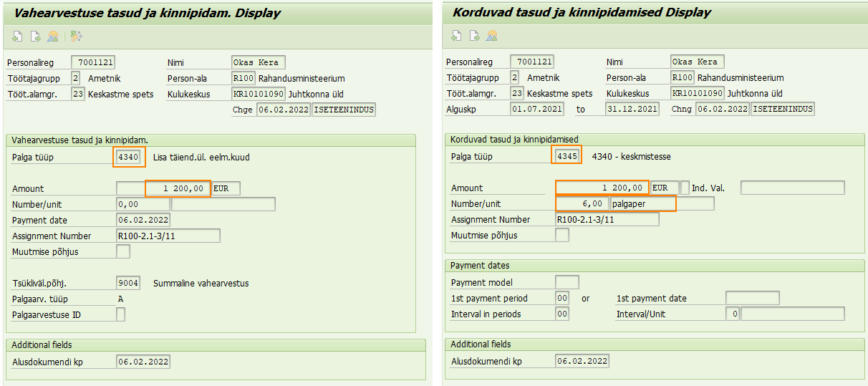Select the palgaper unit field

click(x=637, y=204)
